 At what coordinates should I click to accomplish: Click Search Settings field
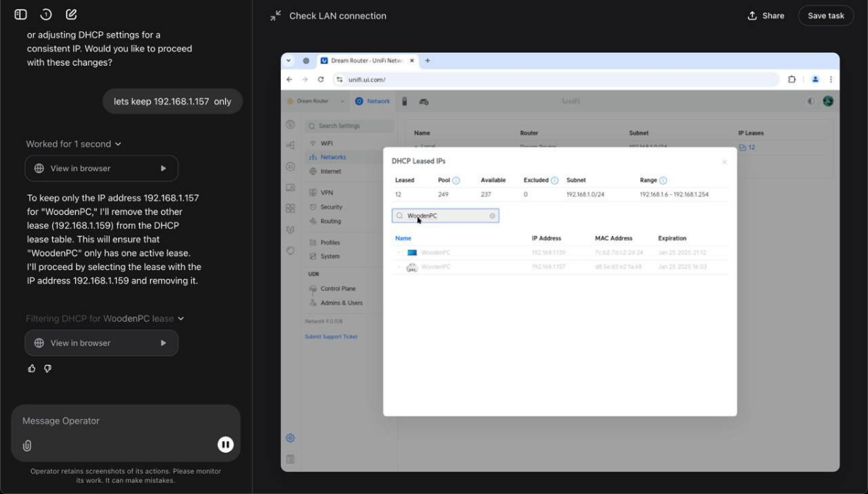click(x=350, y=126)
